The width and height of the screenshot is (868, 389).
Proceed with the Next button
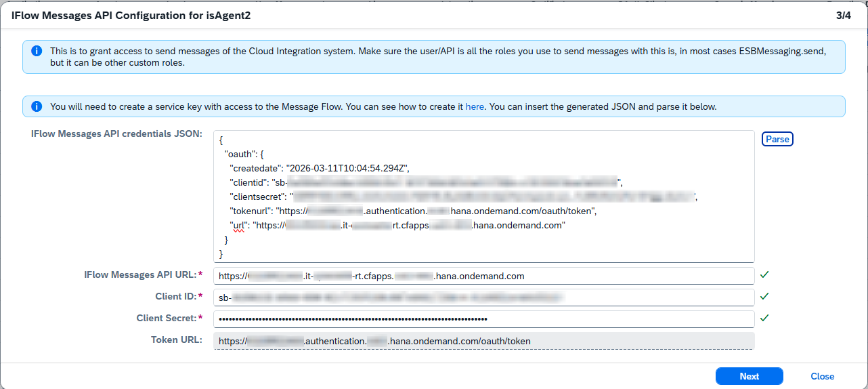749,376
